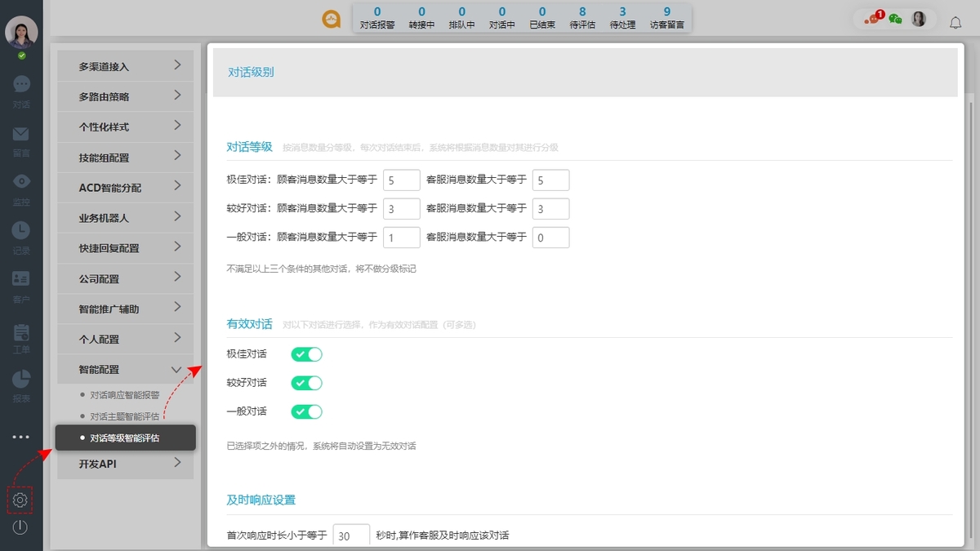Toggle off 一般对话 as effective conversation
The width and height of the screenshot is (980, 551).
click(x=305, y=411)
